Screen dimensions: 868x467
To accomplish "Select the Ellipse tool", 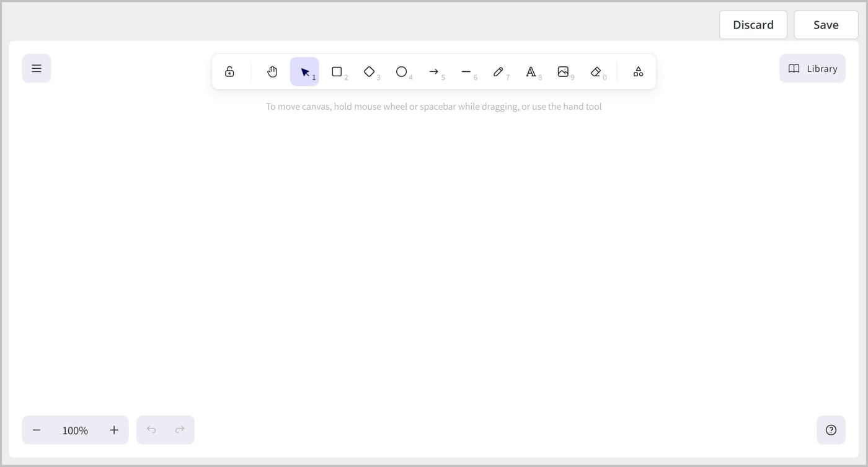I will click(x=401, y=72).
